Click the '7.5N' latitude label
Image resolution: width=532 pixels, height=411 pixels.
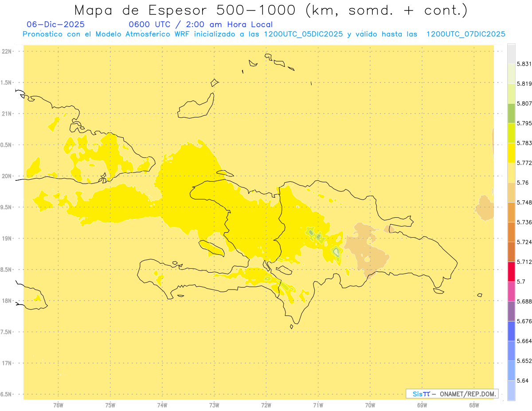(x=7, y=332)
